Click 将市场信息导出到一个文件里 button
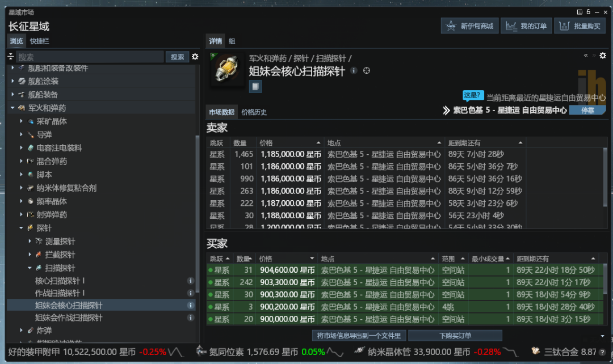 tap(359, 335)
